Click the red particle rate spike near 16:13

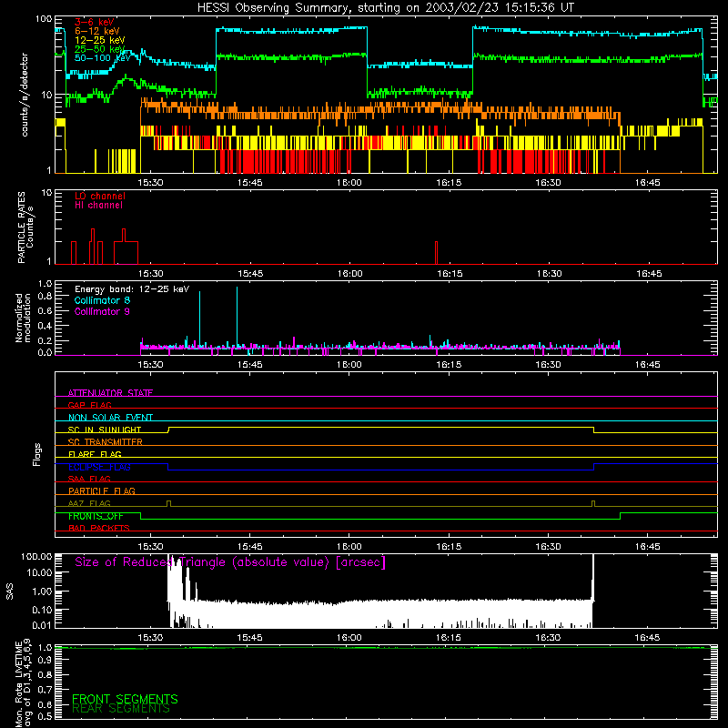437,253
